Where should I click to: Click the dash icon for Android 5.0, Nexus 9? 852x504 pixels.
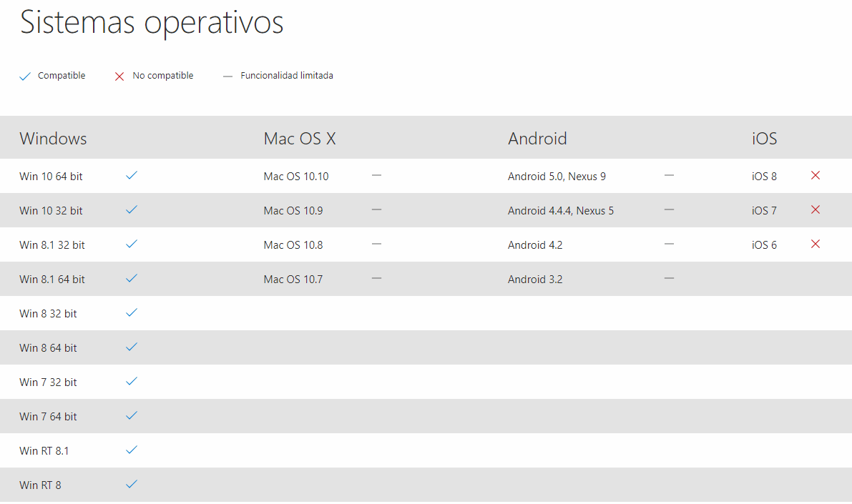(x=669, y=175)
